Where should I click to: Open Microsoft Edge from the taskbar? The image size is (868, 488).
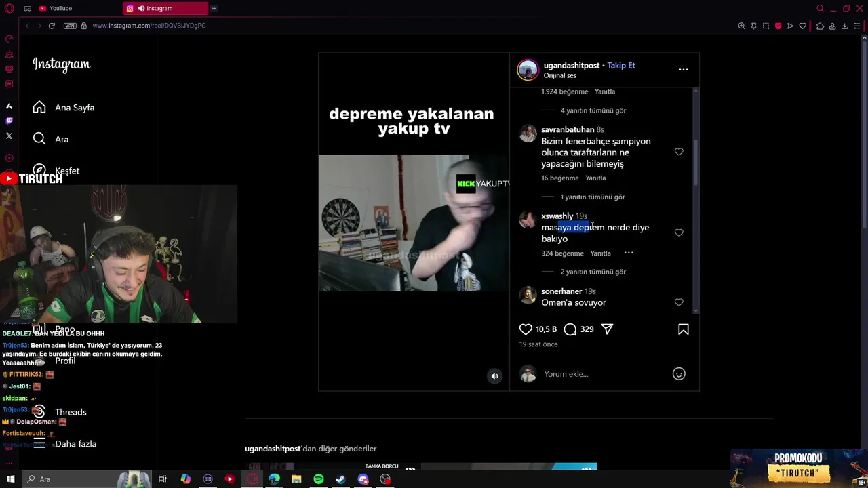point(274,479)
